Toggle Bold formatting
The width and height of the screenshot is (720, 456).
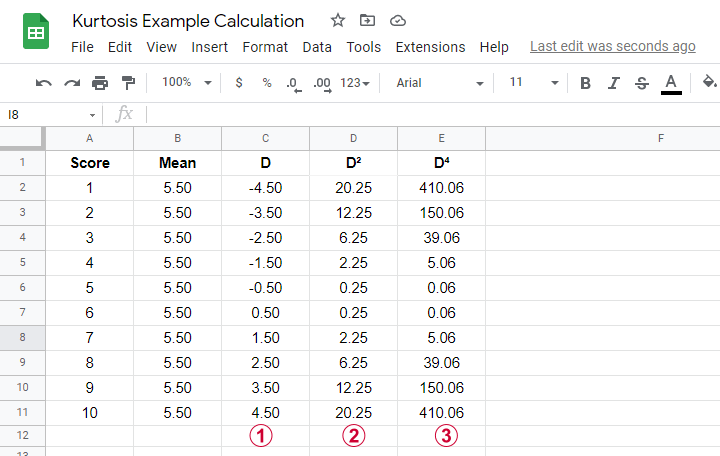point(585,83)
